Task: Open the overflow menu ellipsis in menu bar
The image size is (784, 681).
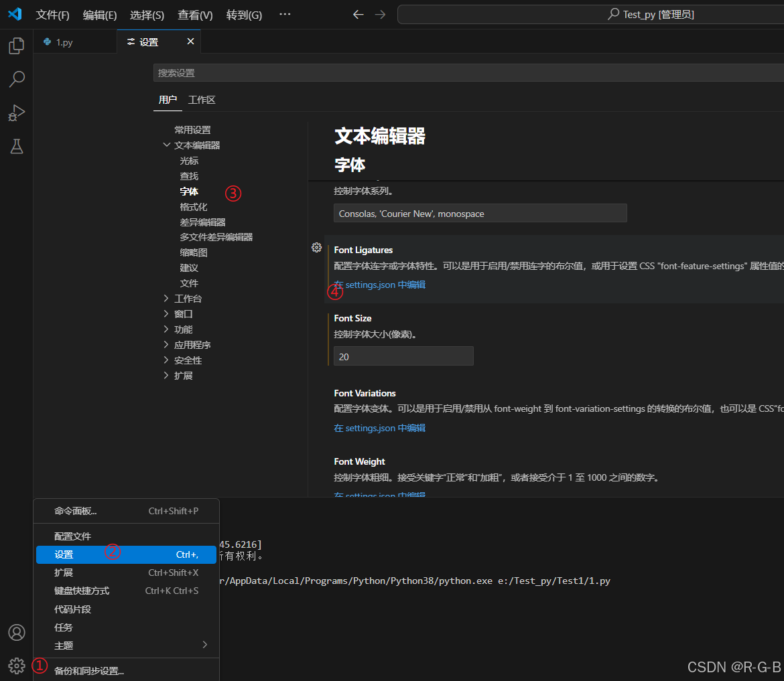Action: tap(285, 15)
